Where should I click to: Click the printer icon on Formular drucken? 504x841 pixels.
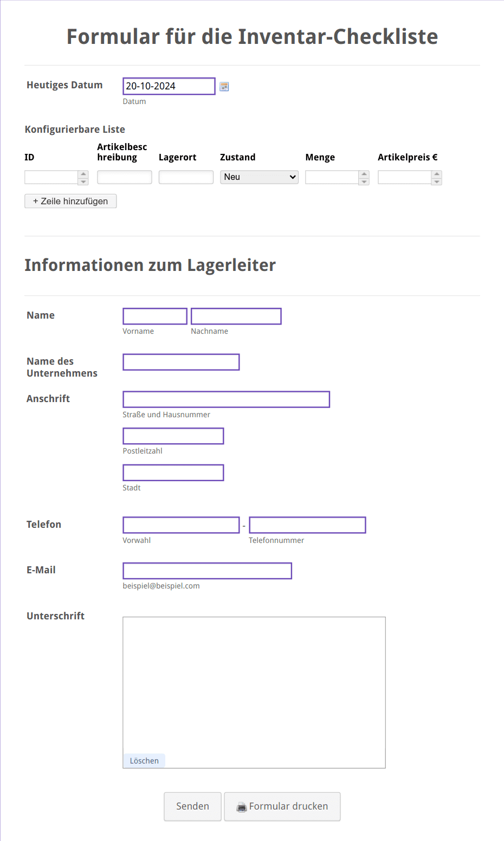[242, 806]
